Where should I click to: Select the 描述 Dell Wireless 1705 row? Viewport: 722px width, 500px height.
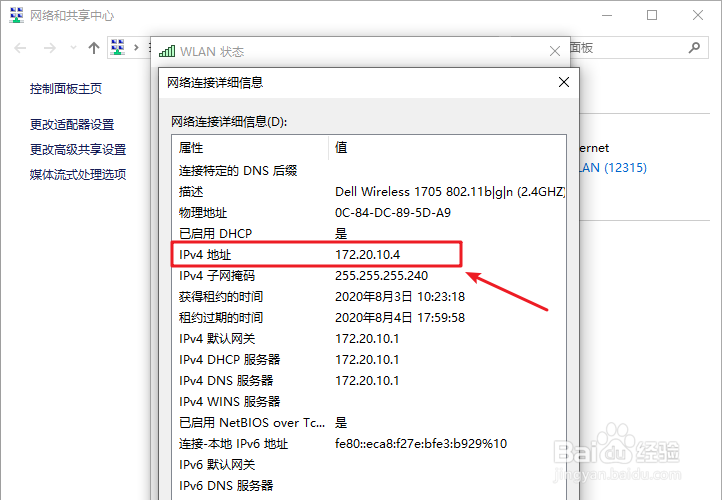click(x=368, y=192)
